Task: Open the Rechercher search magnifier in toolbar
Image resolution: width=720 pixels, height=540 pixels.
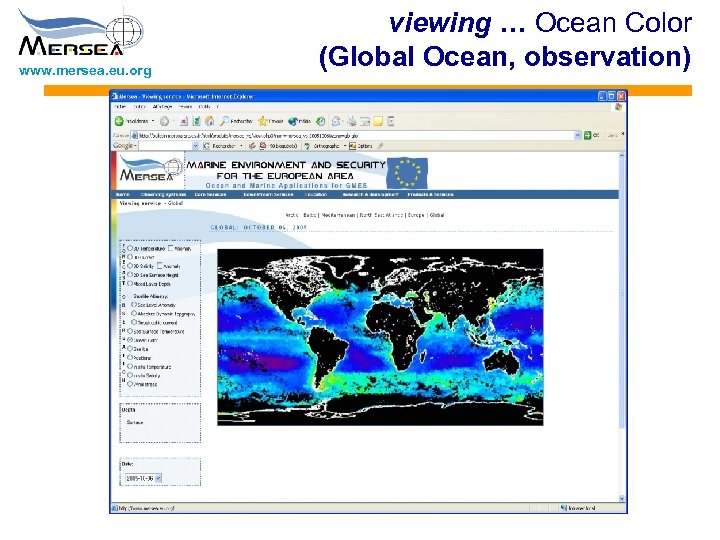Action: point(225,121)
